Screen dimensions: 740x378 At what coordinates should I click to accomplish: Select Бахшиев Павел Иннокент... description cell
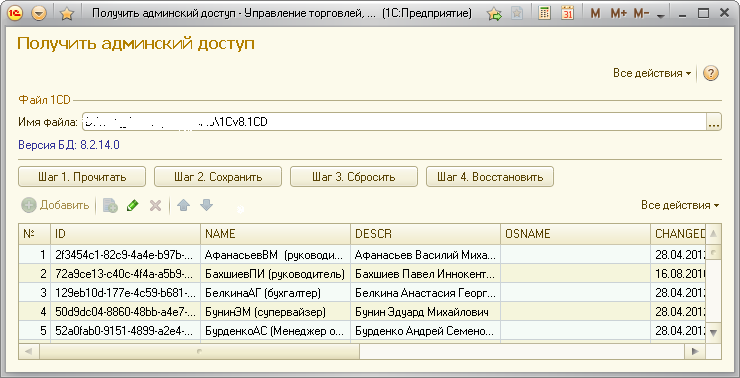[x=426, y=274]
